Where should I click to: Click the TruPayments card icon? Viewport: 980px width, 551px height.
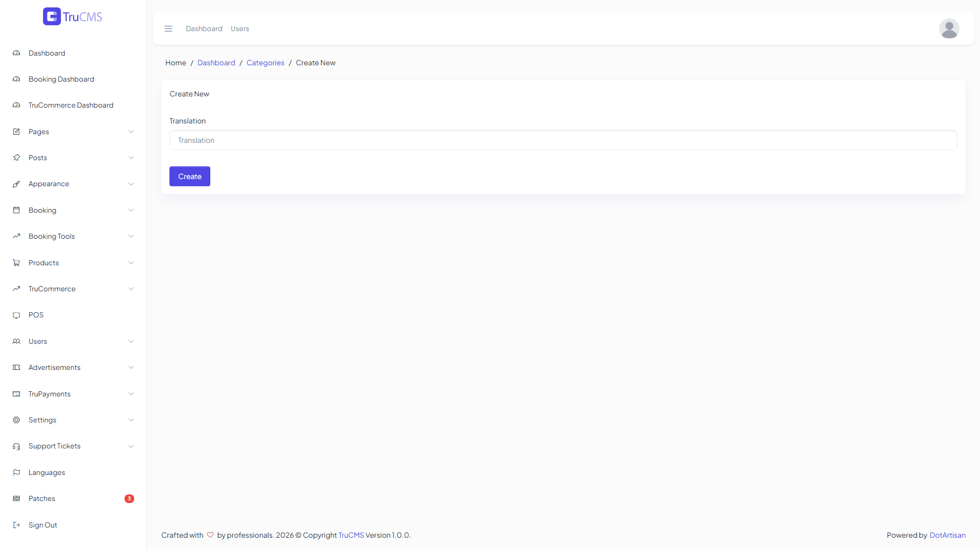point(16,394)
